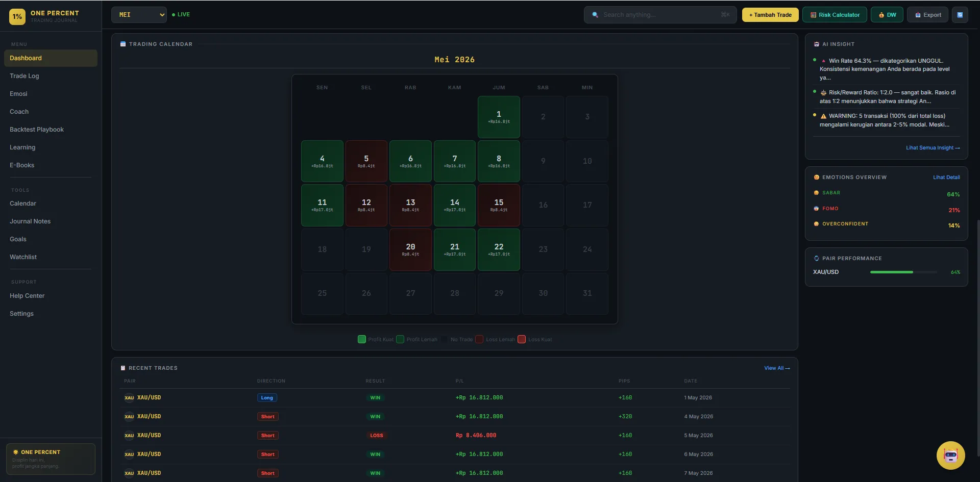The image size is (980, 482).
Task: Select calendar day 20
Action: tap(410, 249)
